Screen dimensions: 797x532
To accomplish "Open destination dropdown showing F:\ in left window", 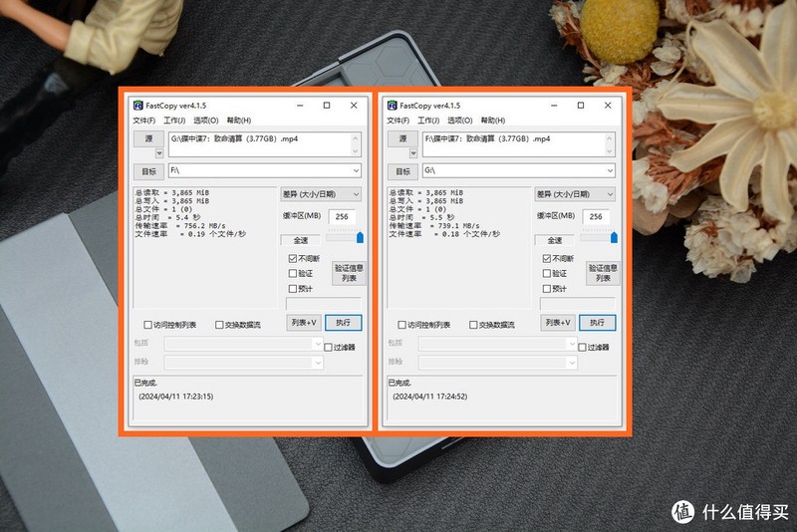I will pos(265,170).
